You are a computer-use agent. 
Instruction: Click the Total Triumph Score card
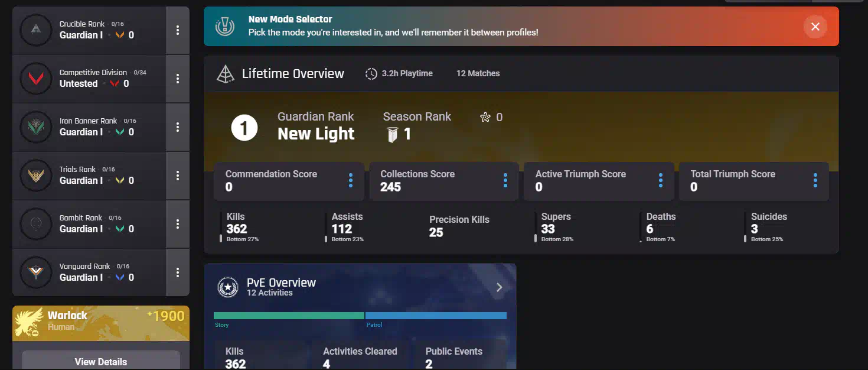click(x=754, y=181)
